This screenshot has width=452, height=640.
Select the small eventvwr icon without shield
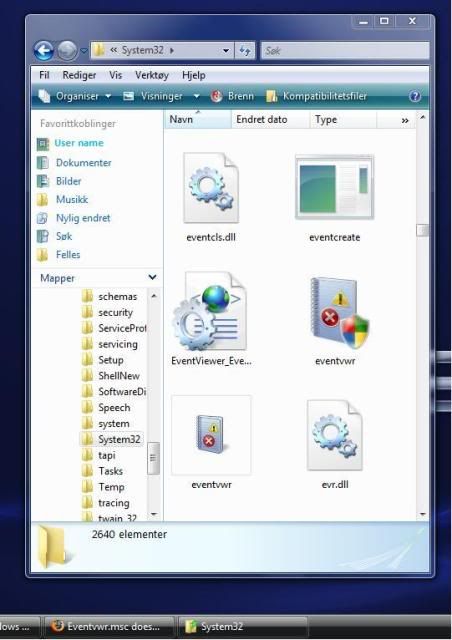(x=211, y=434)
